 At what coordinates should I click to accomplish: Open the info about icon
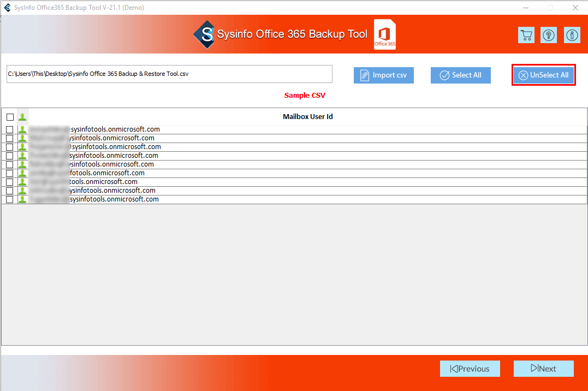tap(572, 35)
